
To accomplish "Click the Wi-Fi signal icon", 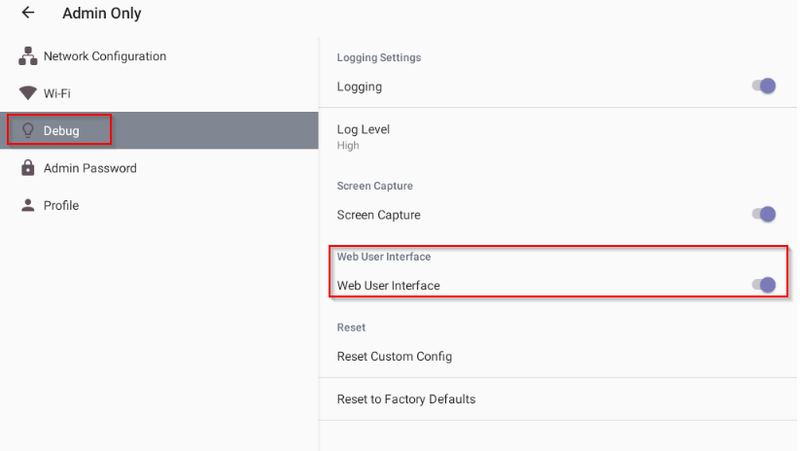I will pos(28,93).
